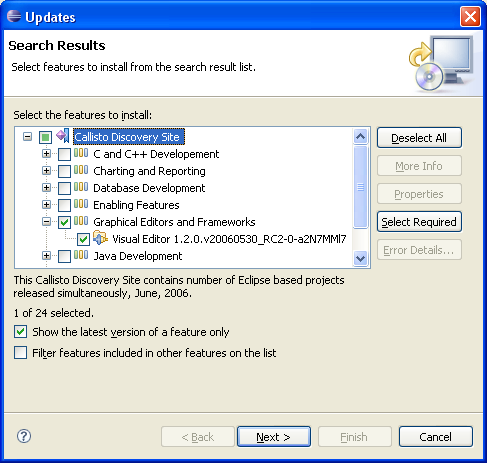Enable Filter features included in other features
This screenshot has height=463, width=487.
[x=21, y=353]
